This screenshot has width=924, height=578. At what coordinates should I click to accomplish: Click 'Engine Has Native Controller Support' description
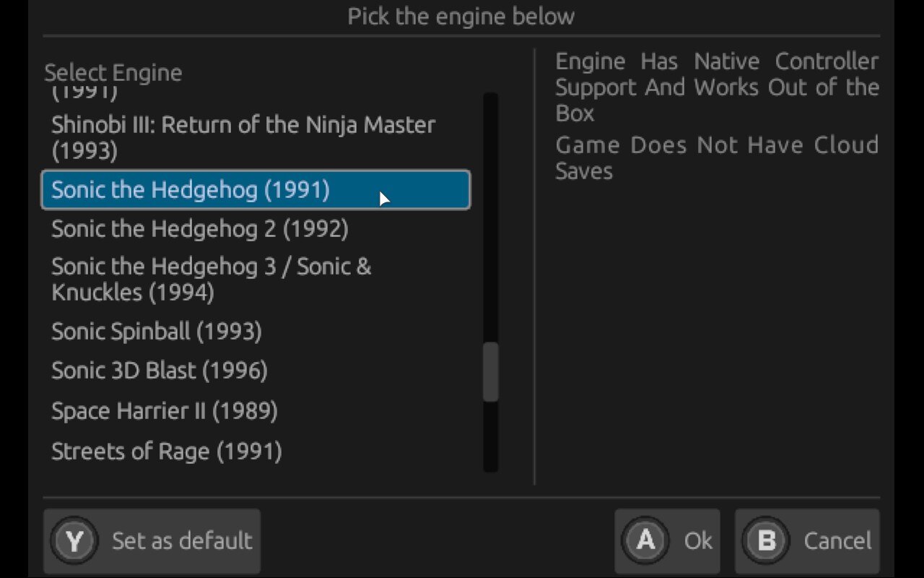[x=717, y=87]
